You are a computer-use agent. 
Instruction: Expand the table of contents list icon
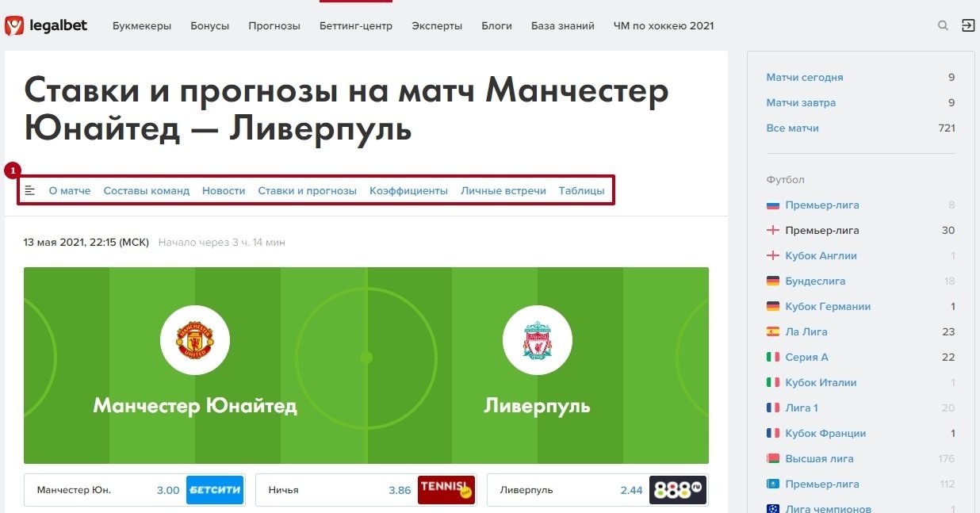[x=30, y=190]
